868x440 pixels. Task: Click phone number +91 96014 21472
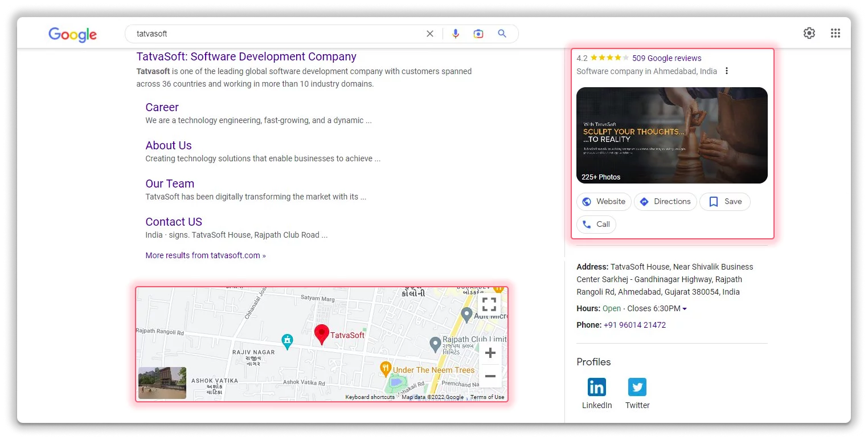click(634, 325)
